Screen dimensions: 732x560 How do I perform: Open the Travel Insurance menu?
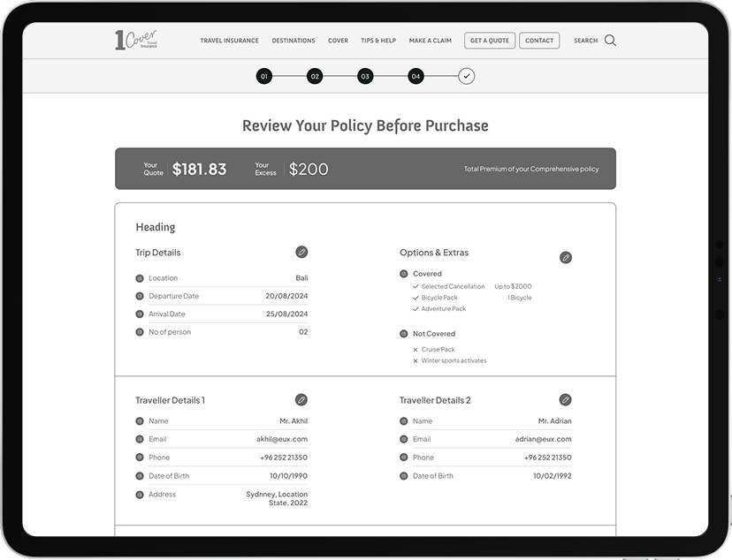pos(229,41)
